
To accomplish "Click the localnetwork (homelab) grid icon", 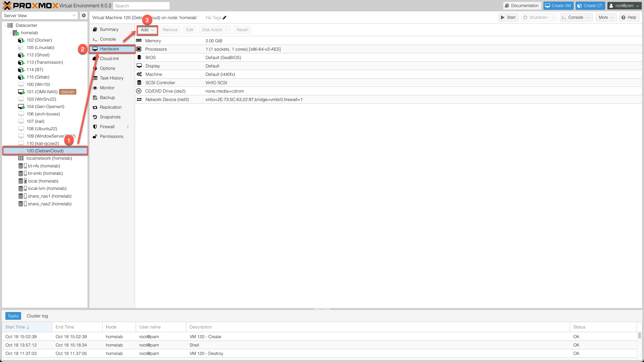I will point(21,158).
